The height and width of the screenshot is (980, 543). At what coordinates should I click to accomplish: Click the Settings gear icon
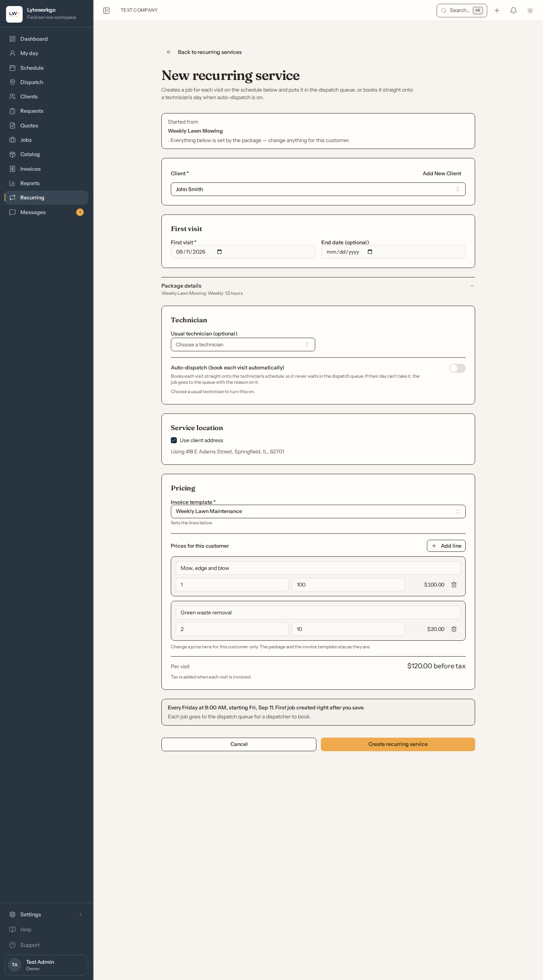(x=12, y=914)
